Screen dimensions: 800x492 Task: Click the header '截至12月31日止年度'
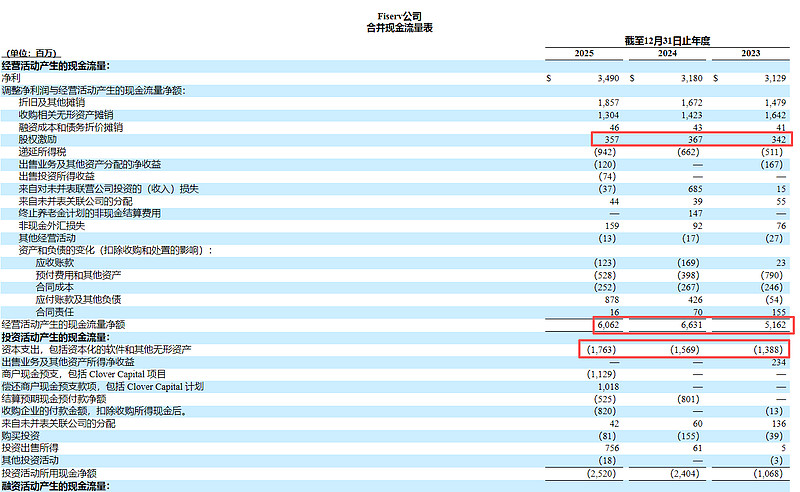point(667,41)
